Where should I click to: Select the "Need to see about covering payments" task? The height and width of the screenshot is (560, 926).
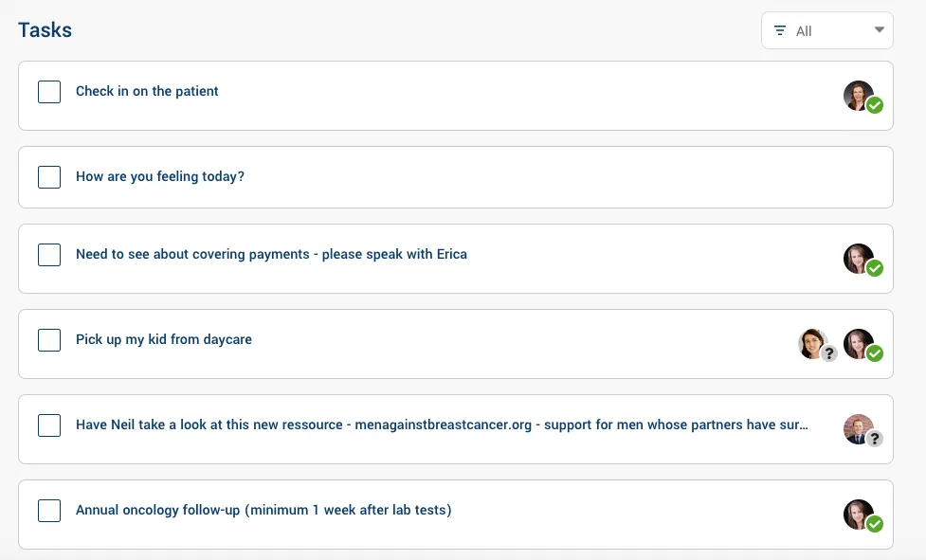coord(270,254)
